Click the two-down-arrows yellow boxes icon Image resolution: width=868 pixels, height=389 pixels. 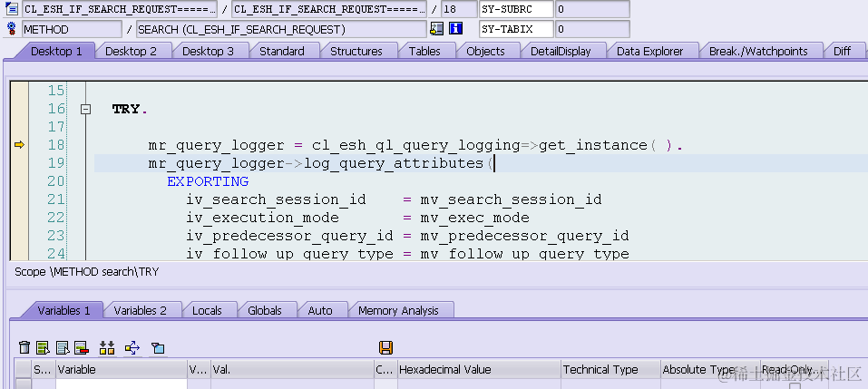pyautogui.click(x=107, y=347)
